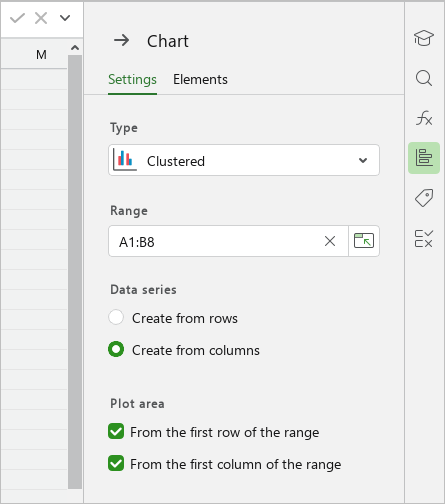Open the training graduation cap sidebar icon
The height and width of the screenshot is (504, 445).
424,38
